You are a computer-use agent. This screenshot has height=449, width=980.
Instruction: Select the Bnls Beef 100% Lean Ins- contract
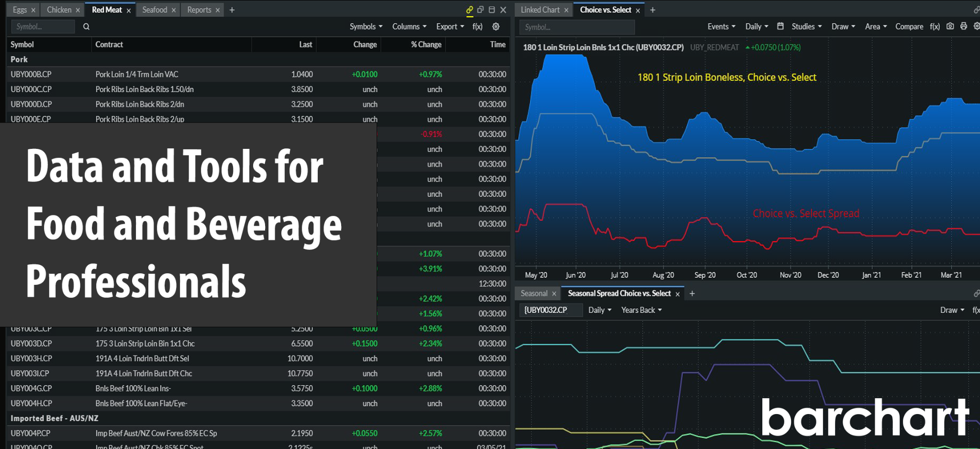(x=133, y=389)
